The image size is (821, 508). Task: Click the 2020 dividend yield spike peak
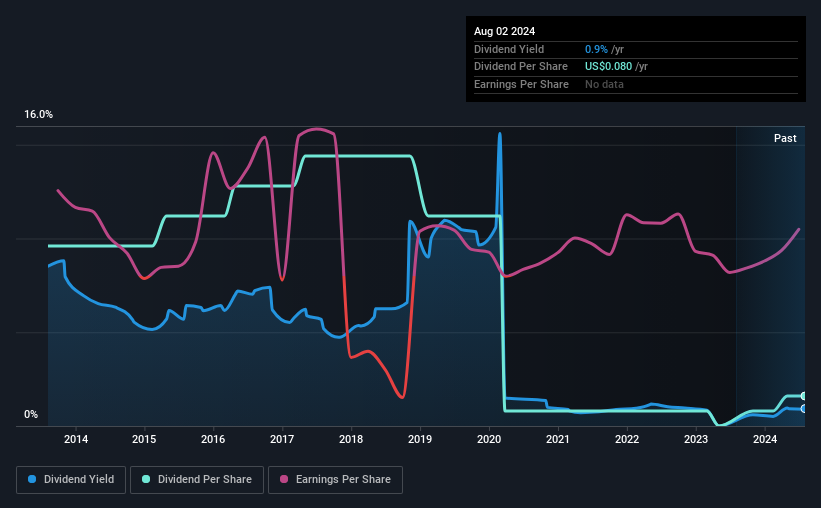tap(500, 134)
